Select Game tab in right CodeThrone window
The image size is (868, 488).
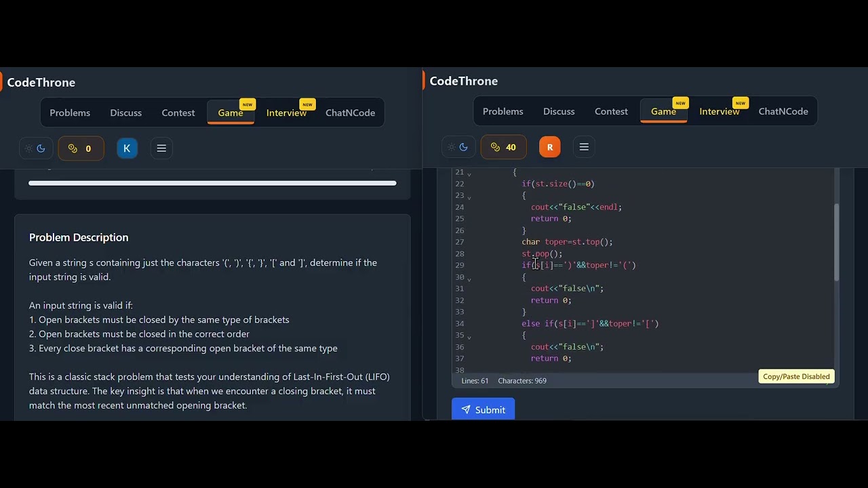click(663, 111)
